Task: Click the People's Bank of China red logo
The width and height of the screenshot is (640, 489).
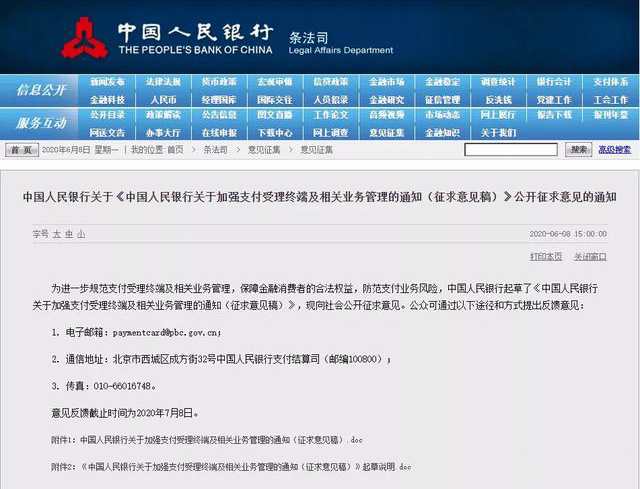Action: pyautogui.click(x=85, y=38)
